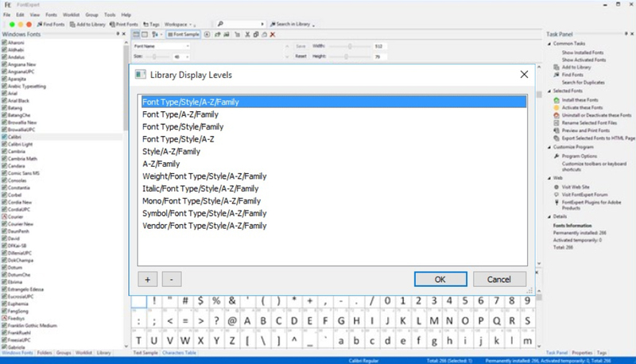636x364 pixels.
Task: Click the scissors cut icon
Action: click(x=247, y=34)
